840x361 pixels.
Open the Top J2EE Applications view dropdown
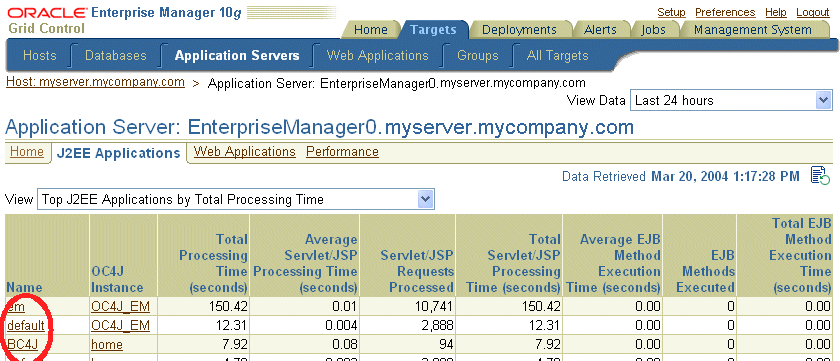click(x=236, y=200)
